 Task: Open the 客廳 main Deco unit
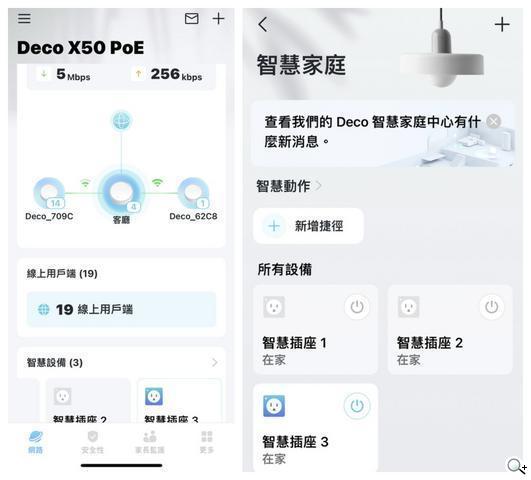(x=121, y=192)
